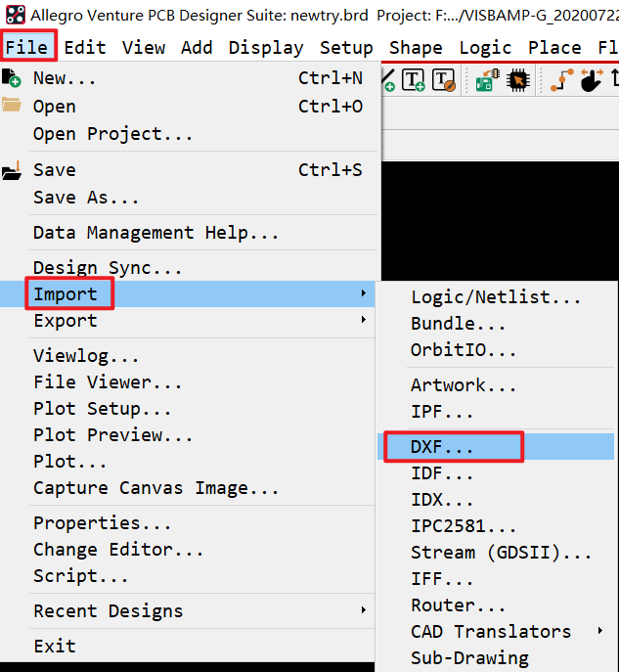
Task: Open the Shape menu
Action: [416, 48]
